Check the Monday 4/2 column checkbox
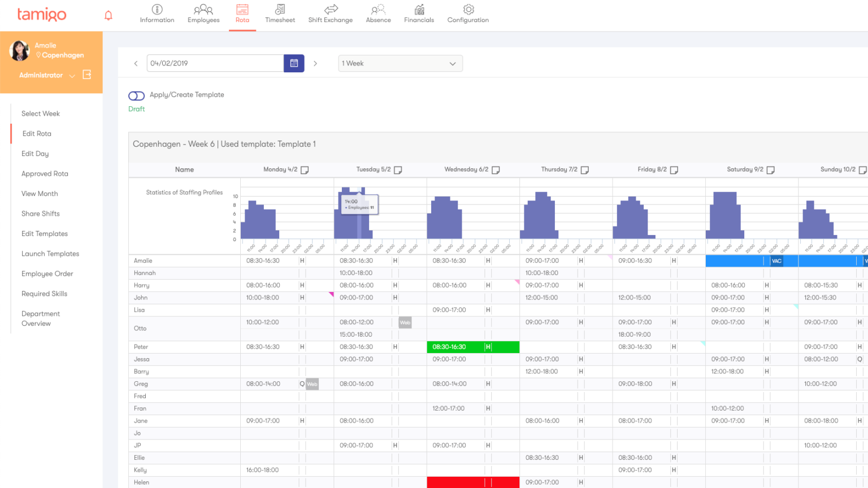Image resolution: width=868 pixels, height=488 pixels. [304, 169]
